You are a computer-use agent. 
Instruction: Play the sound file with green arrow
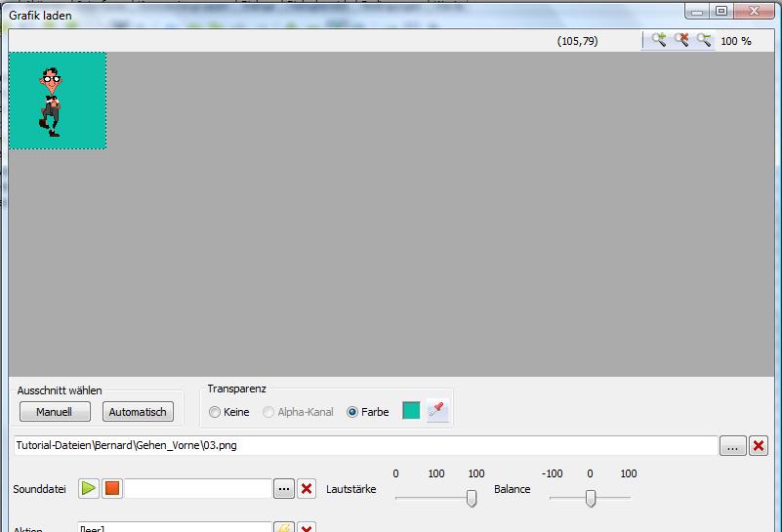89,489
